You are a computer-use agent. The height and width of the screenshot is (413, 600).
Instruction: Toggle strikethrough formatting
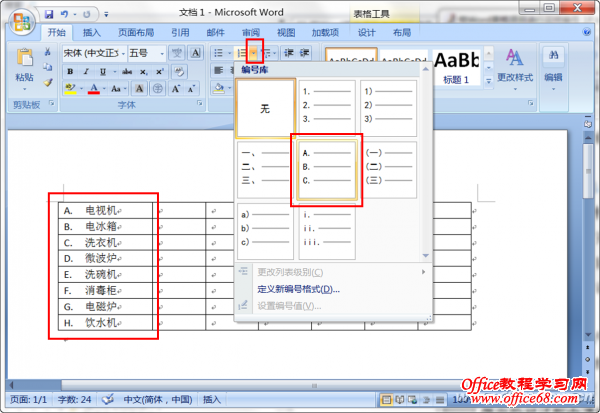coord(127,72)
